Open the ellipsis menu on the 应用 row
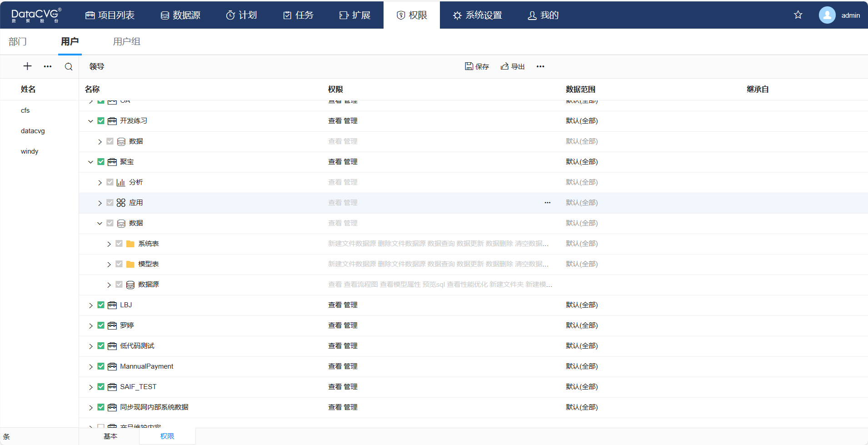Viewport: 868px width, 445px height. pyautogui.click(x=547, y=203)
